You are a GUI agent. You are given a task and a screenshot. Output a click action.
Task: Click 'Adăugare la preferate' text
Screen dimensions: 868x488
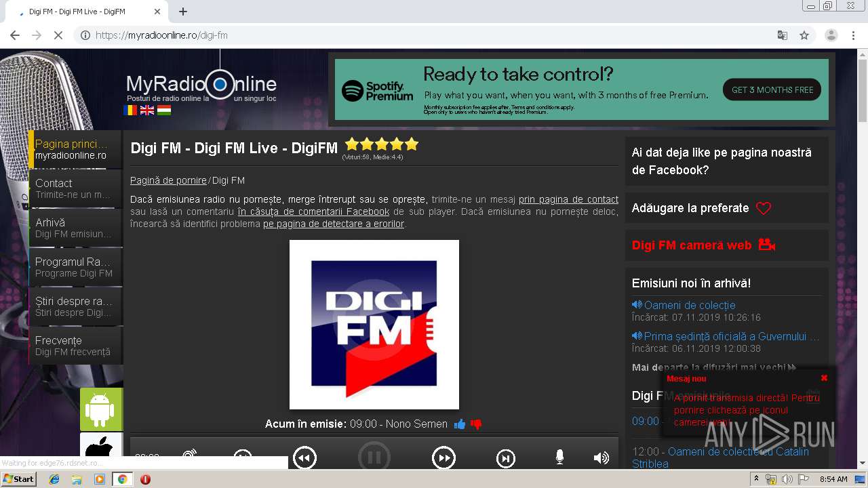(x=690, y=208)
